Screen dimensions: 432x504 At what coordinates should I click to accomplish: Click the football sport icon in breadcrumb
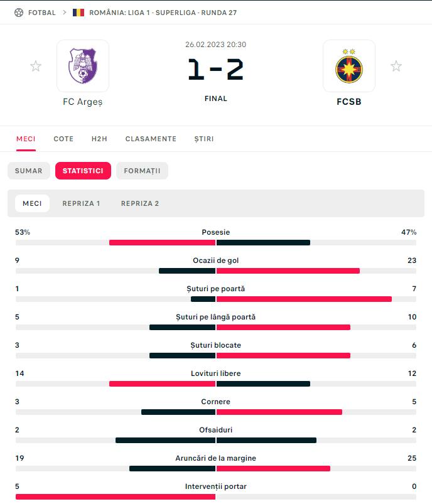pos(18,13)
